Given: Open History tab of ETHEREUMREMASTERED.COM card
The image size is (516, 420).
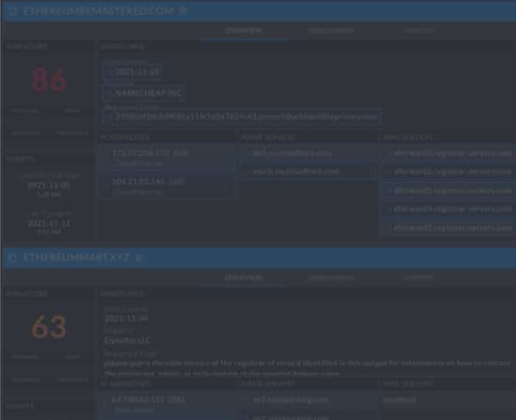Looking at the screenshot, I should pyautogui.click(x=419, y=31).
